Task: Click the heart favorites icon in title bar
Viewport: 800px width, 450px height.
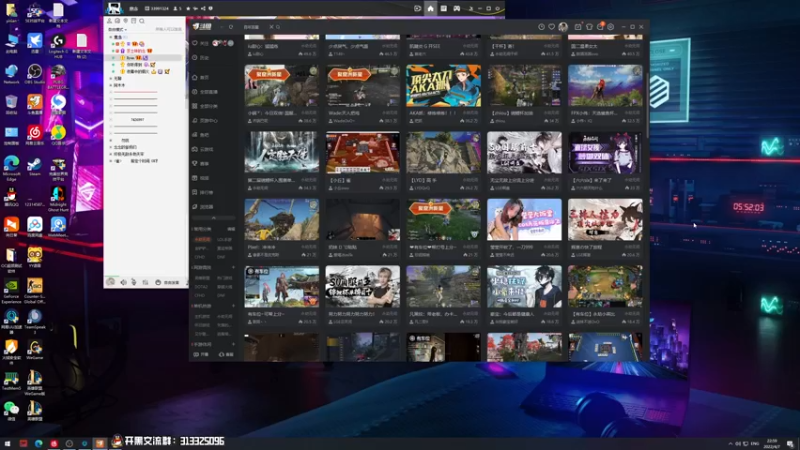Action: pyautogui.click(x=552, y=27)
